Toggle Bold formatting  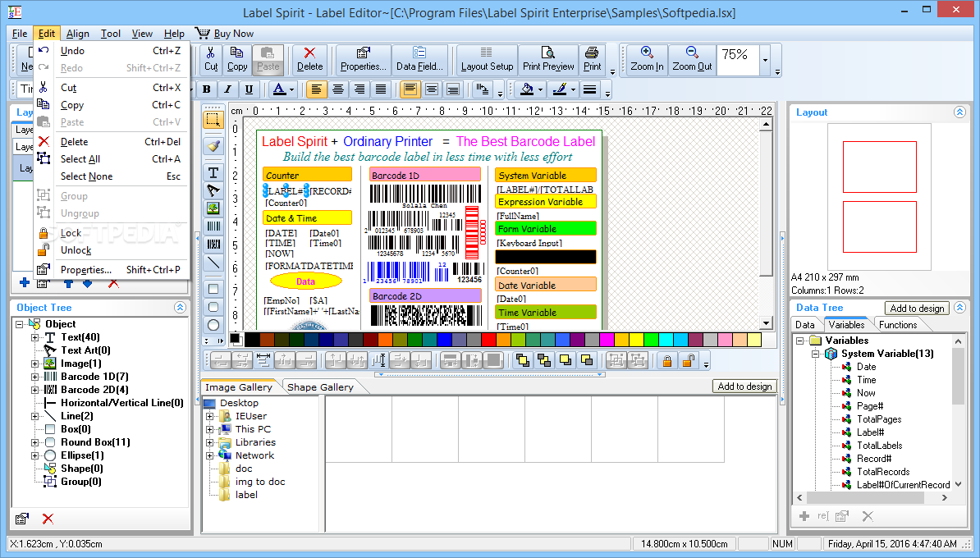pos(207,89)
